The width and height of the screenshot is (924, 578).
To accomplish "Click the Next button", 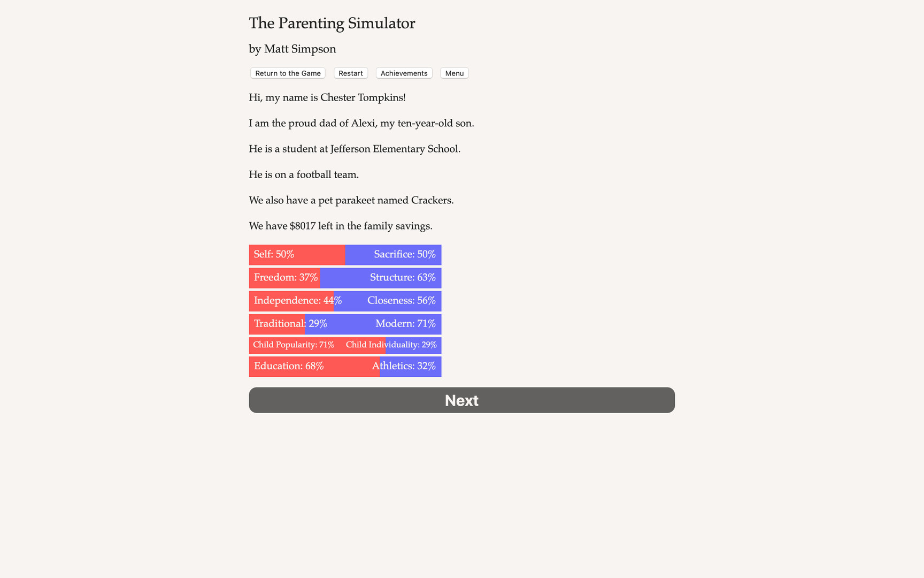I will (461, 400).
